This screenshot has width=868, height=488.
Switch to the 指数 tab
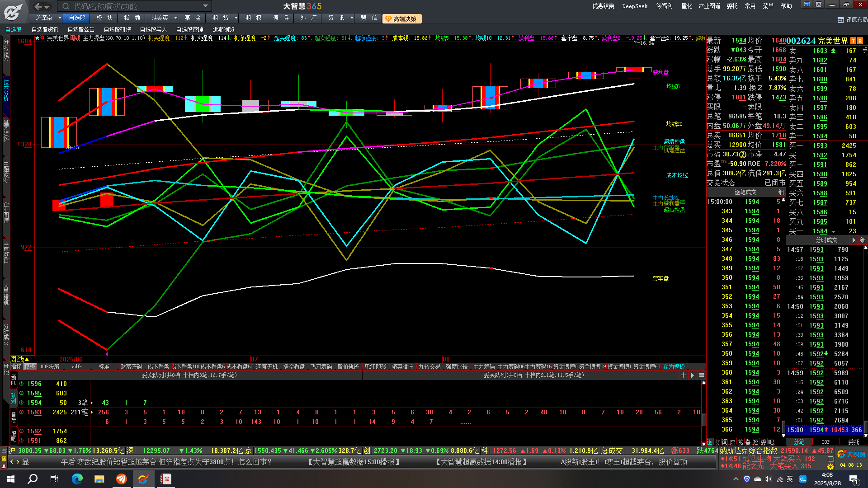(132, 18)
